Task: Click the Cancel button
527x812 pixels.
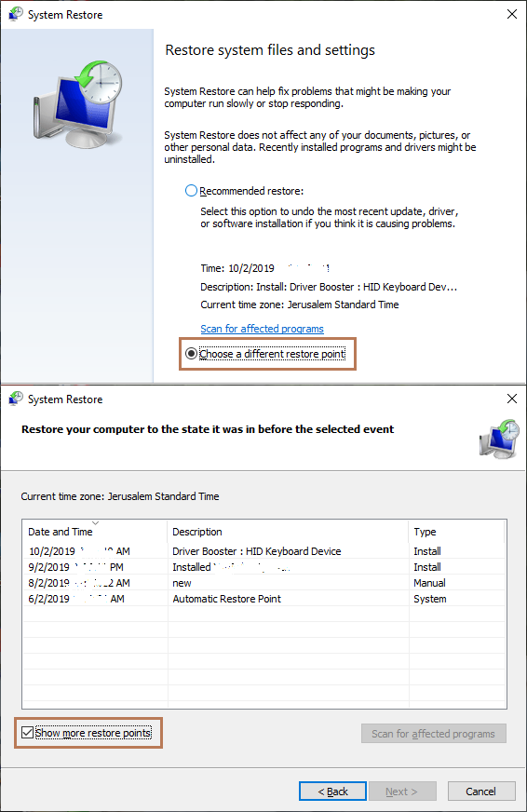Action: click(481, 792)
